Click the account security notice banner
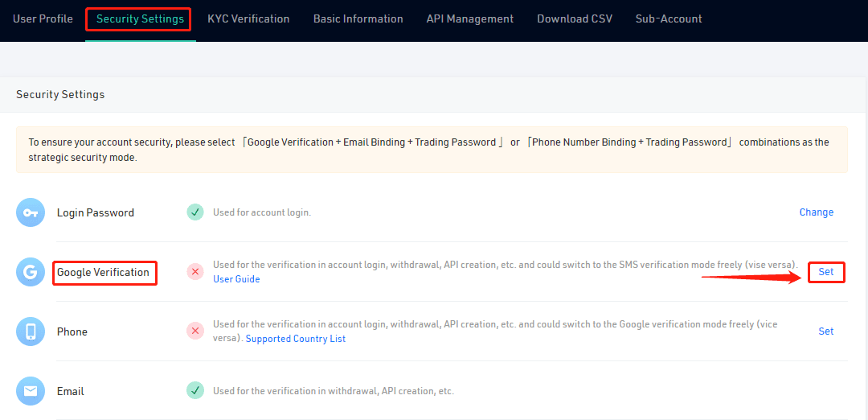This screenshot has height=420, width=868. [432, 150]
